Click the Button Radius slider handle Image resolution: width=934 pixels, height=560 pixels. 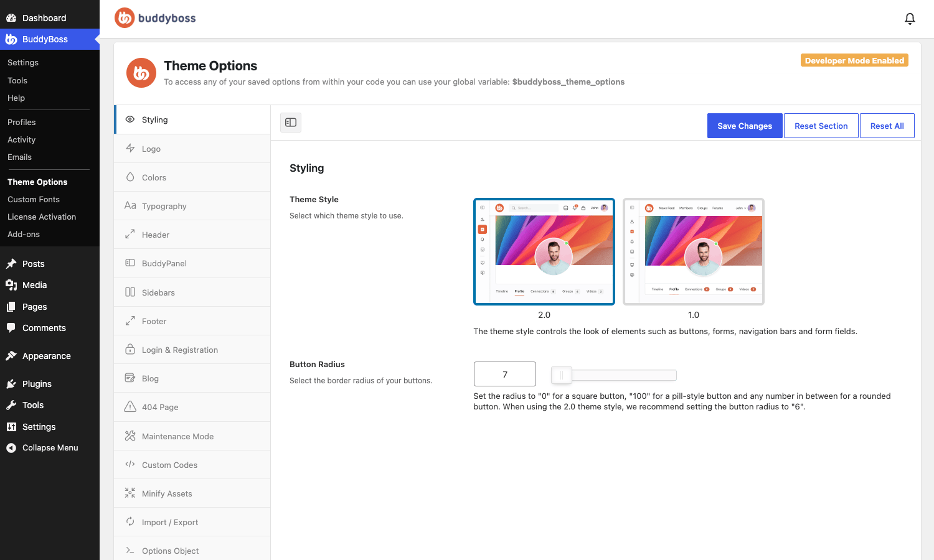(x=562, y=375)
